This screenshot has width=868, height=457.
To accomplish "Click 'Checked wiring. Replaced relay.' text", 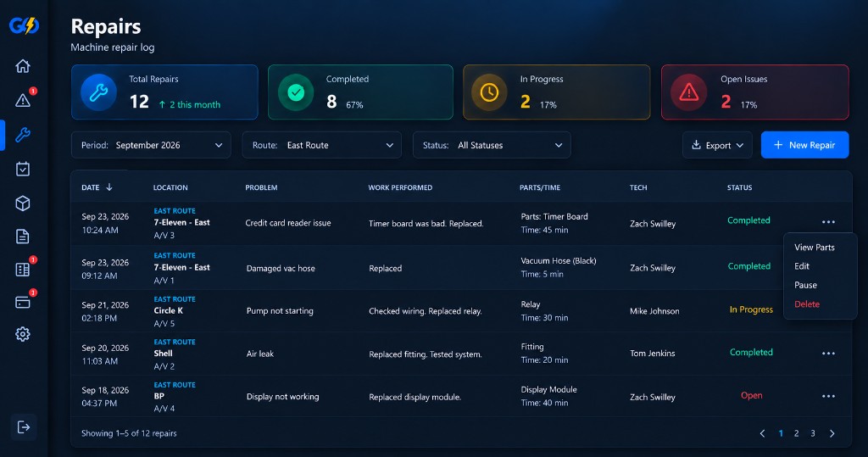I will point(426,311).
